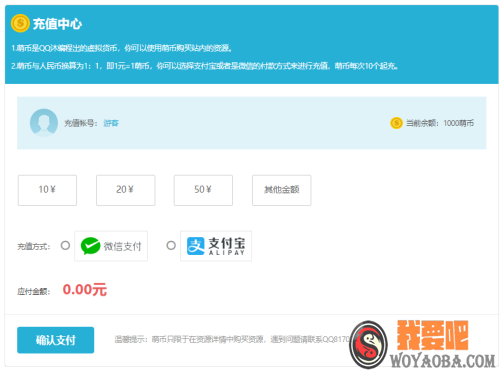Click the 确认支付 confirm payment button
501x370 pixels.
click(x=56, y=340)
